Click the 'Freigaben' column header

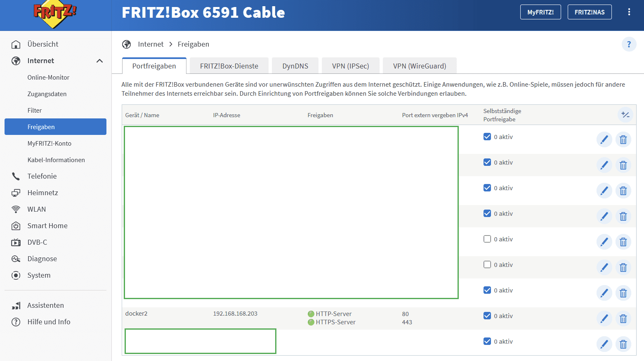320,115
